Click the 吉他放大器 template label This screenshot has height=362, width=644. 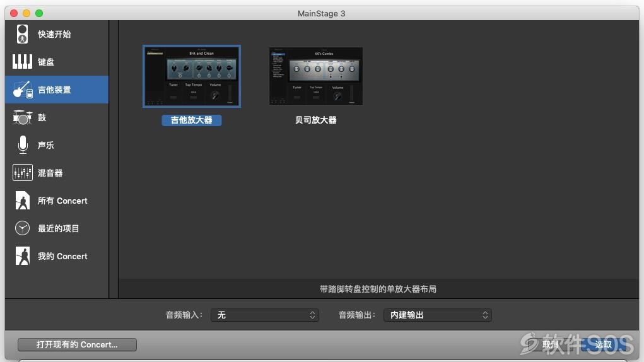click(191, 120)
